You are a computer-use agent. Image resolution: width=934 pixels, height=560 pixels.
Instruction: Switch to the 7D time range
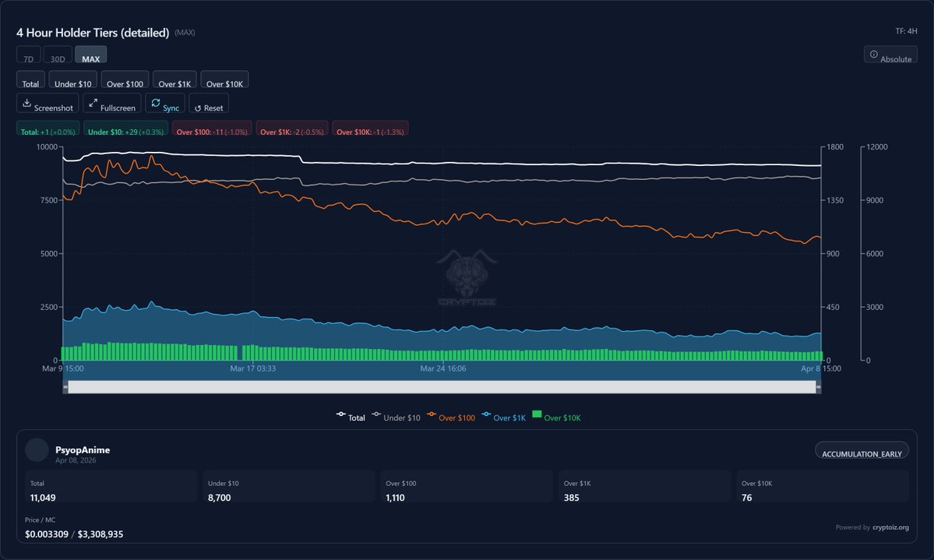(28, 59)
